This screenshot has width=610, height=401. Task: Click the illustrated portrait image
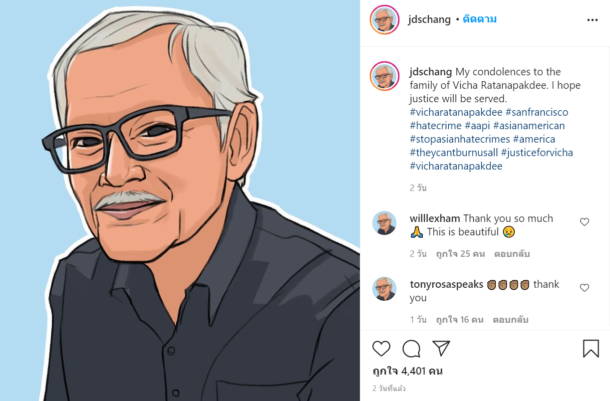pos(180,201)
